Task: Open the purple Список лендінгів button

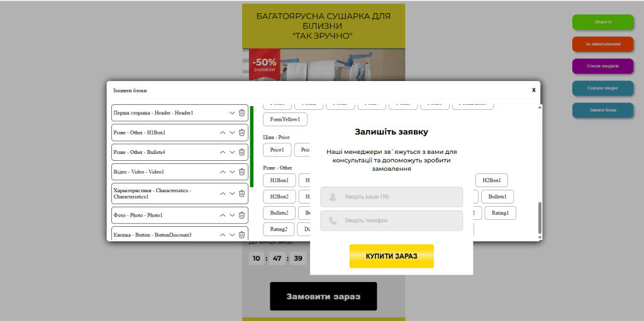Action: [602, 66]
